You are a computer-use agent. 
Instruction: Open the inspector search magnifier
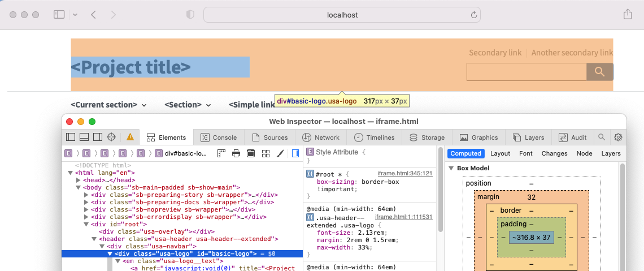tap(602, 137)
